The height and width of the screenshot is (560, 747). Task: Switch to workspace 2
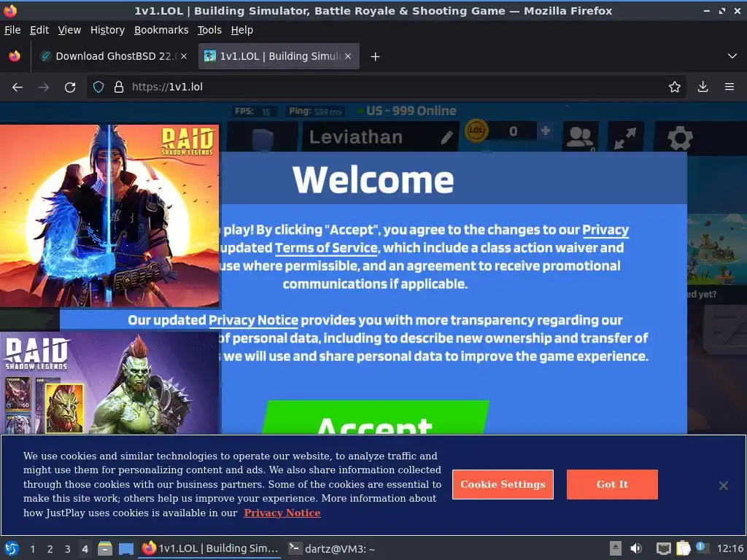click(x=50, y=549)
